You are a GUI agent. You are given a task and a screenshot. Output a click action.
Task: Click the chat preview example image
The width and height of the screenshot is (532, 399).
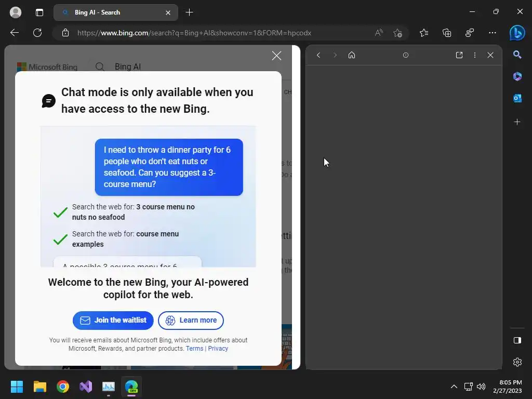tap(148, 196)
